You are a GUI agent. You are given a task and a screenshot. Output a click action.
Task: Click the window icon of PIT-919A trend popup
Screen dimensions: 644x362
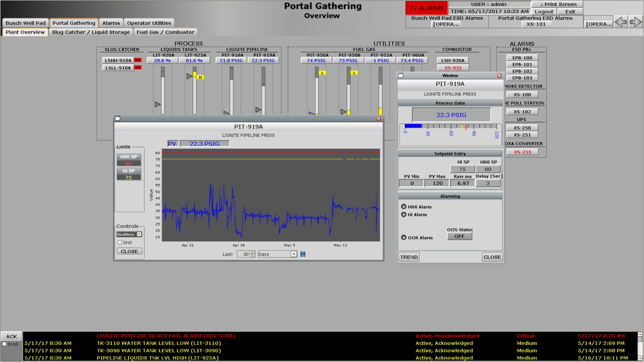(x=118, y=119)
